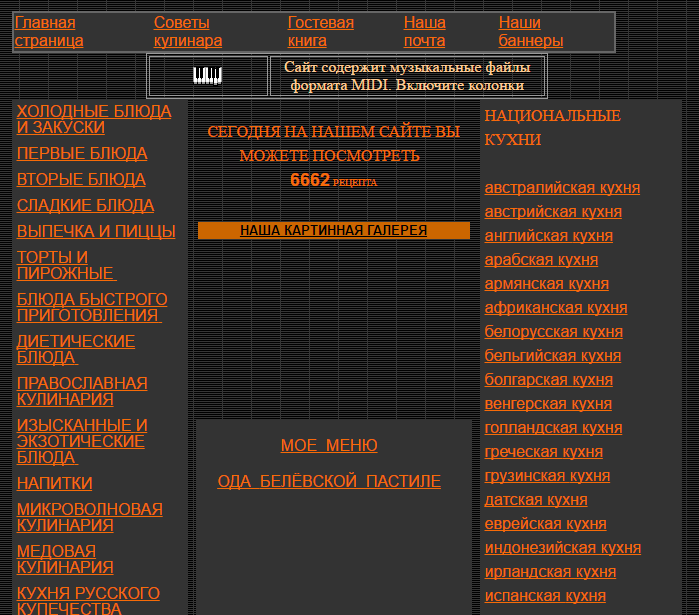This screenshot has height=615, width=699.
Task: Choose австралийская кухня from national cuisines
Action: (x=562, y=188)
